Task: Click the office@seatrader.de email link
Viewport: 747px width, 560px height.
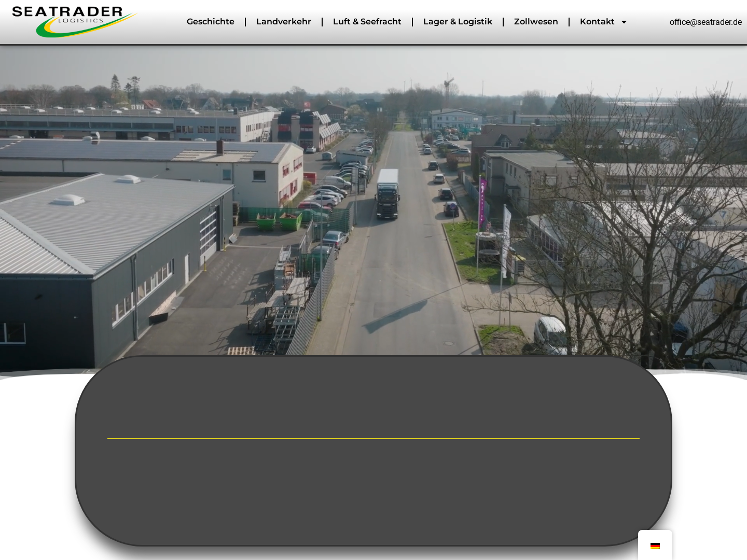Action: [706, 22]
